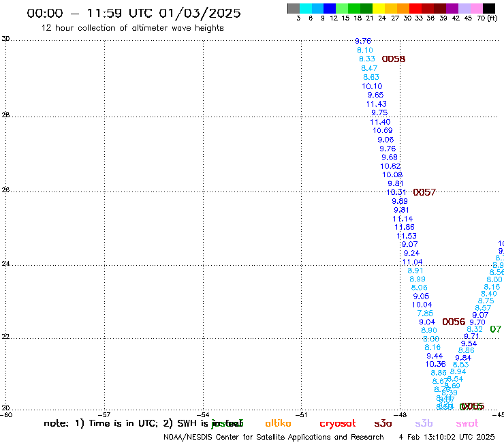The height and width of the screenshot is (443, 504).
Task: Click the bright red legend swatch
Action: (x=415, y=8)
